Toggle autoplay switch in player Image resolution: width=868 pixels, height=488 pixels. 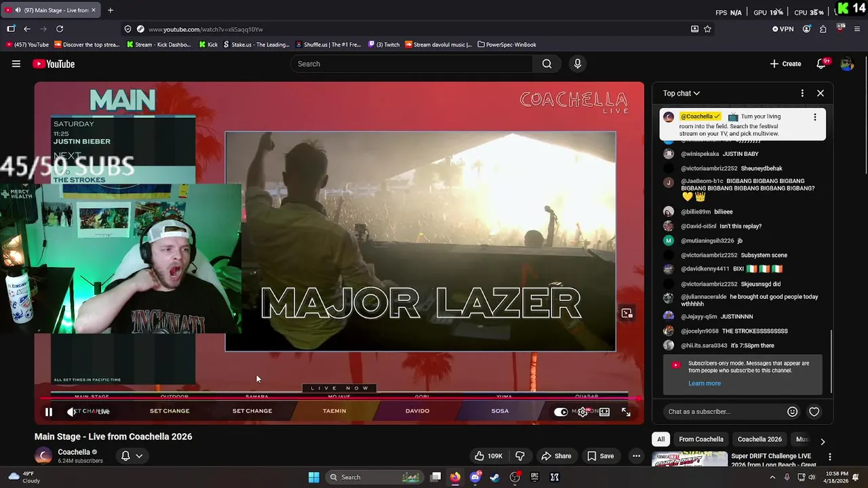[561, 411]
